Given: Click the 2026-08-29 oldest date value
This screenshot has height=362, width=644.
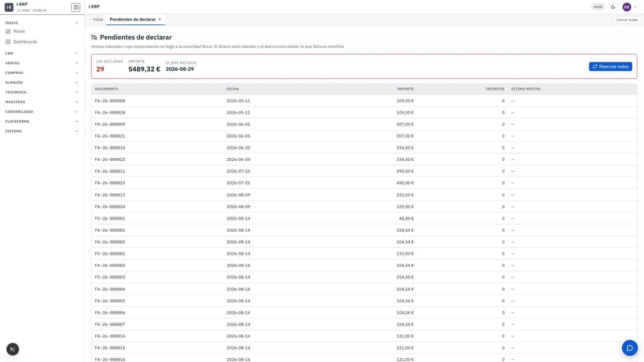Looking at the screenshot, I should pyautogui.click(x=180, y=69).
